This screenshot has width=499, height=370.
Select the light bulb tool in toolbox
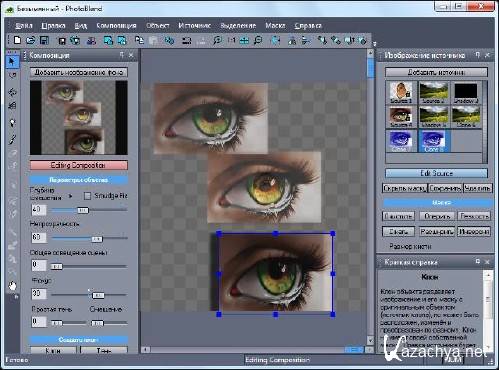pyautogui.click(x=12, y=123)
